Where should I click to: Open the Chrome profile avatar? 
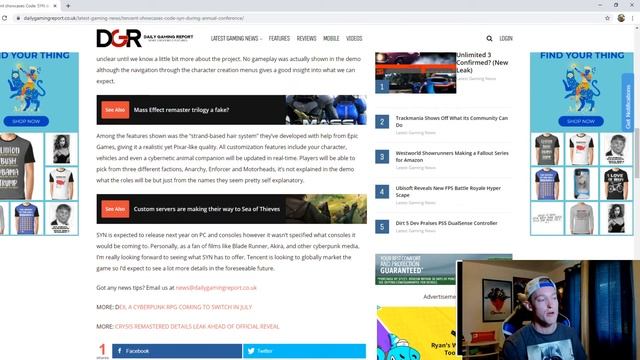click(x=621, y=18)
